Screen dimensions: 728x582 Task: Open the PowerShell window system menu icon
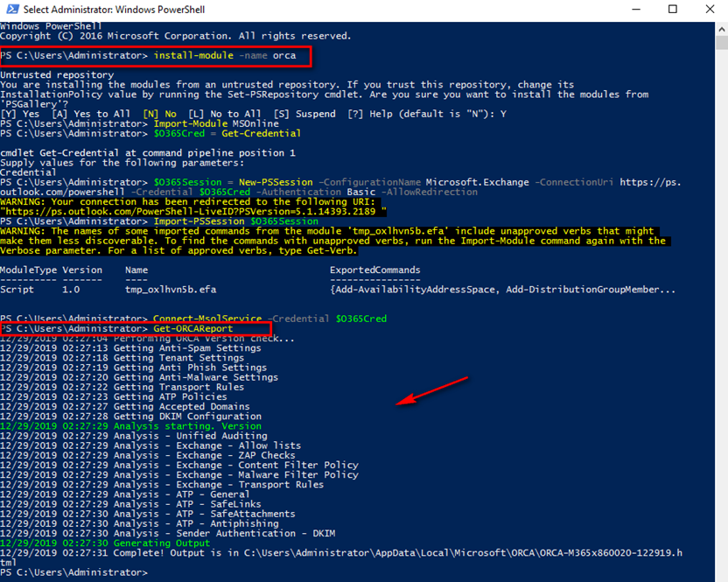coord(12,10)
